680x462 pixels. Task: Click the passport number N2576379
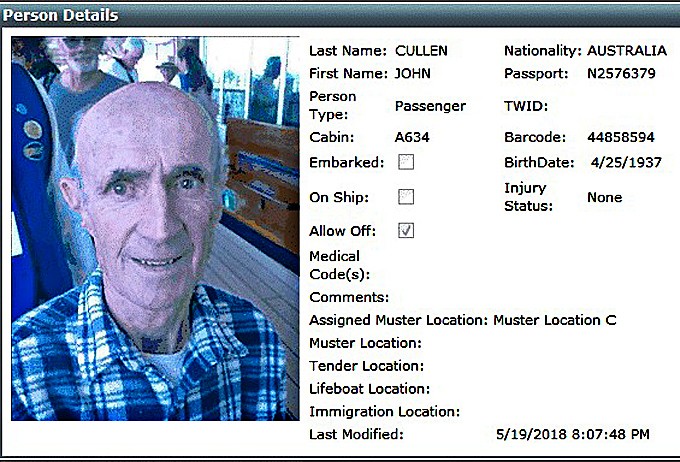(x=621, y=73)
